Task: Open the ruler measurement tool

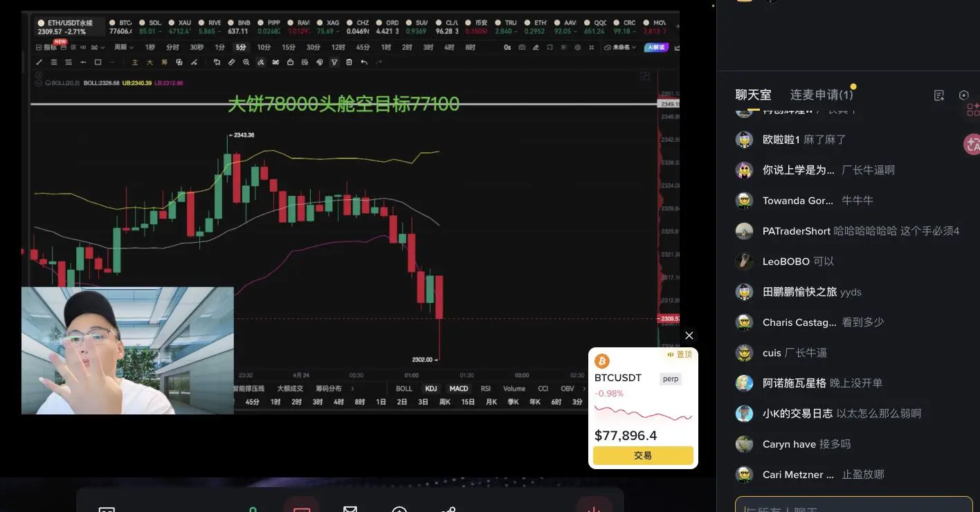Action: point(231,62)
